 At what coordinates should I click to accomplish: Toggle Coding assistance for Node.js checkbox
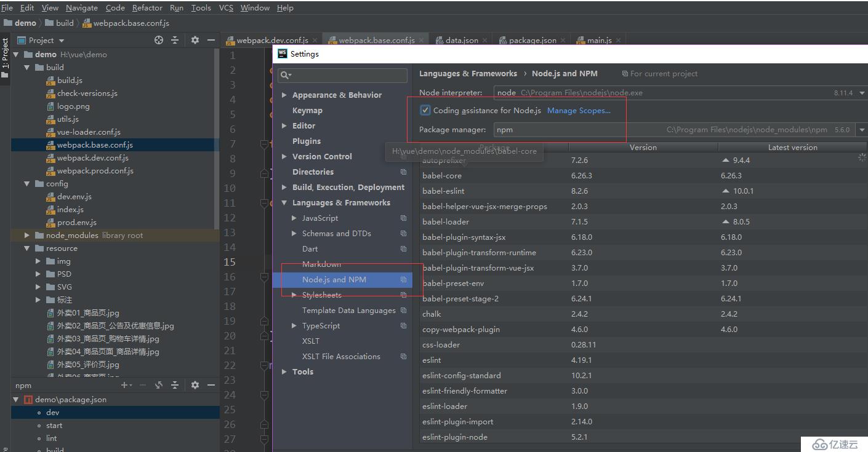[425, 110]
